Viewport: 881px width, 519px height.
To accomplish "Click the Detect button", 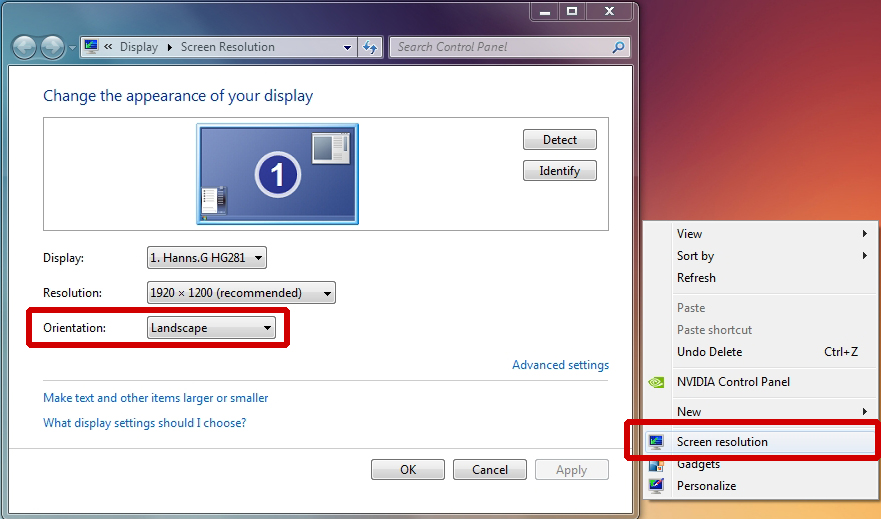I will tap(560, 140).
